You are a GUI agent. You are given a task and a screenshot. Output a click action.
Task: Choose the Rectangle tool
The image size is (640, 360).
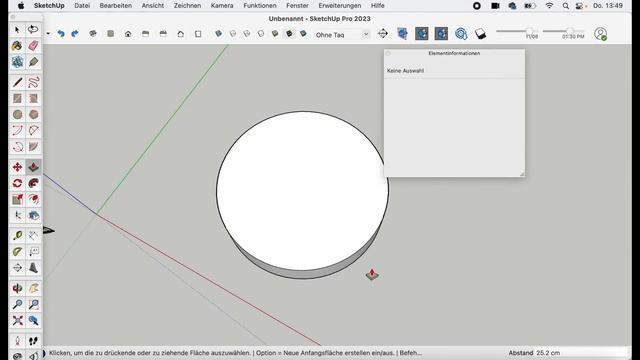[17, 98]
